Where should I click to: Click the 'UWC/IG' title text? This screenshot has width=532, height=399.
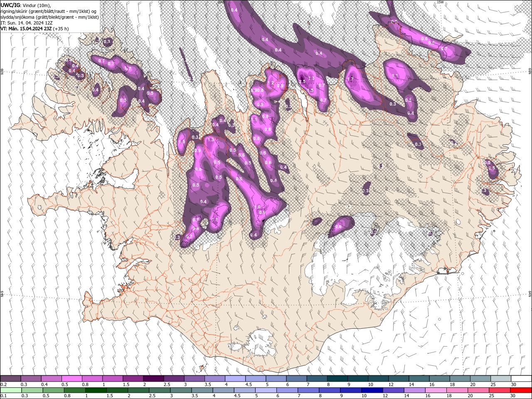[10, 5]
